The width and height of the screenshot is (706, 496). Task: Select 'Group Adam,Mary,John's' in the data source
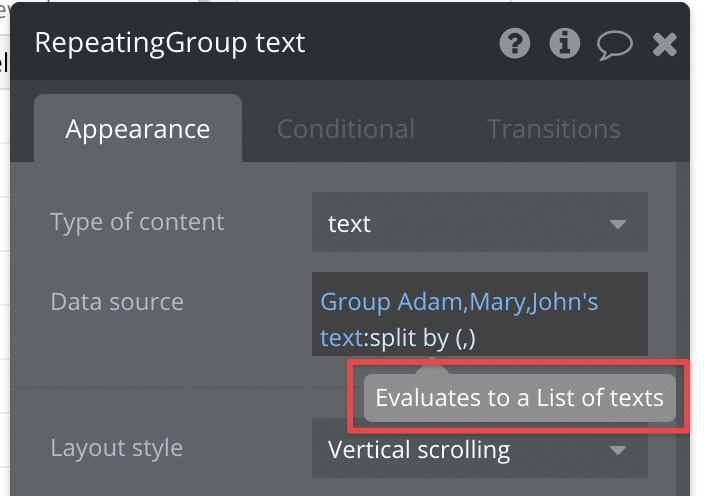[459, 302]
